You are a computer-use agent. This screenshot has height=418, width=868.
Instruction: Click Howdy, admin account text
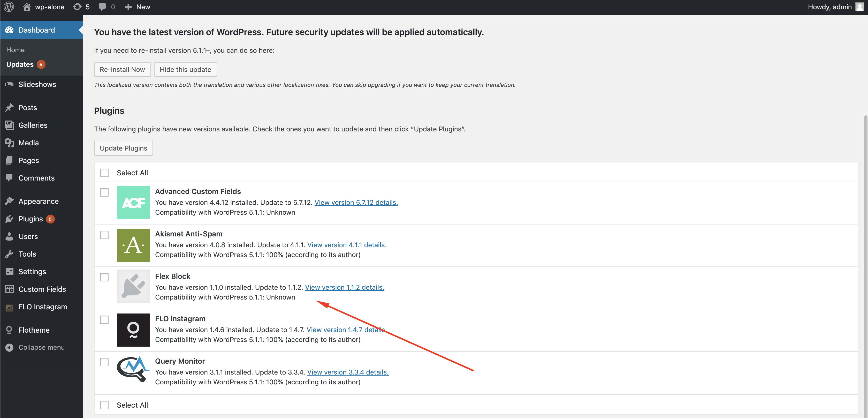coord(829,7)
